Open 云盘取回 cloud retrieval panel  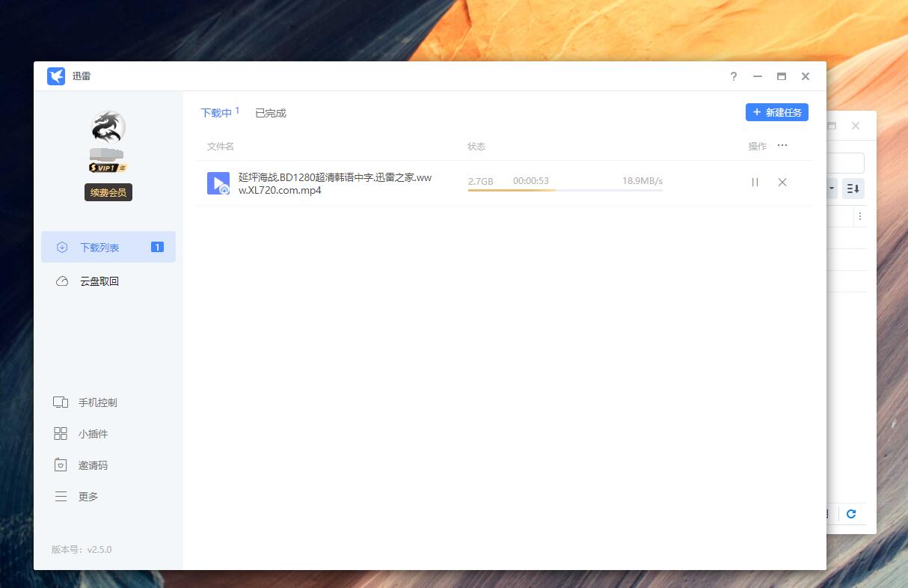[61, 281]
